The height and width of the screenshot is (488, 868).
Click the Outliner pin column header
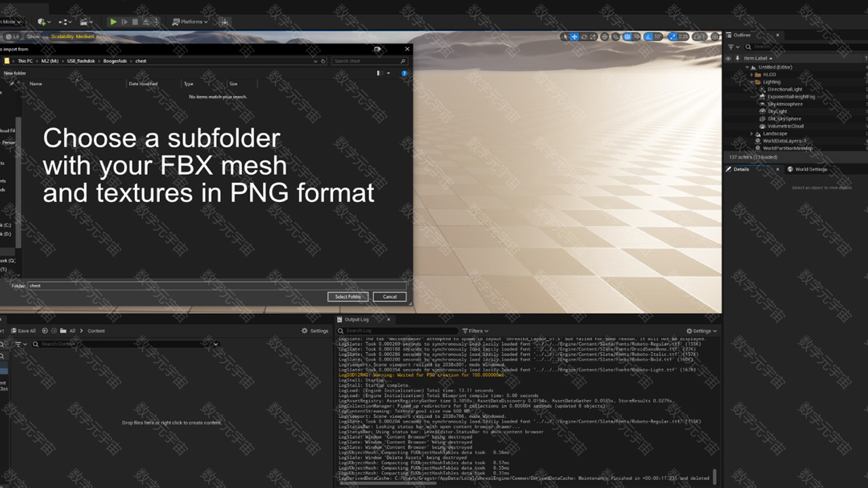(x=736, y=58)
